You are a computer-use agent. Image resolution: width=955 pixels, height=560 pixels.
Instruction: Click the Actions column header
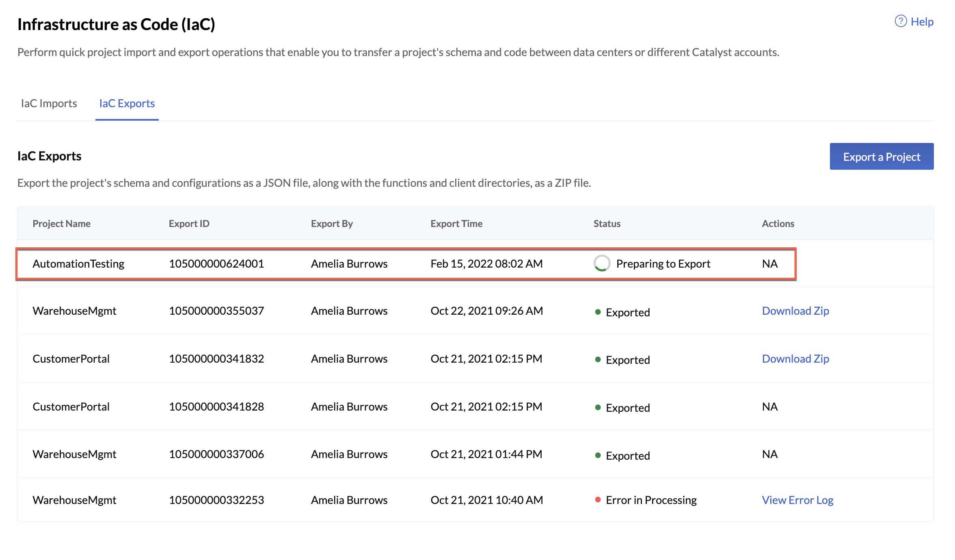778,223
